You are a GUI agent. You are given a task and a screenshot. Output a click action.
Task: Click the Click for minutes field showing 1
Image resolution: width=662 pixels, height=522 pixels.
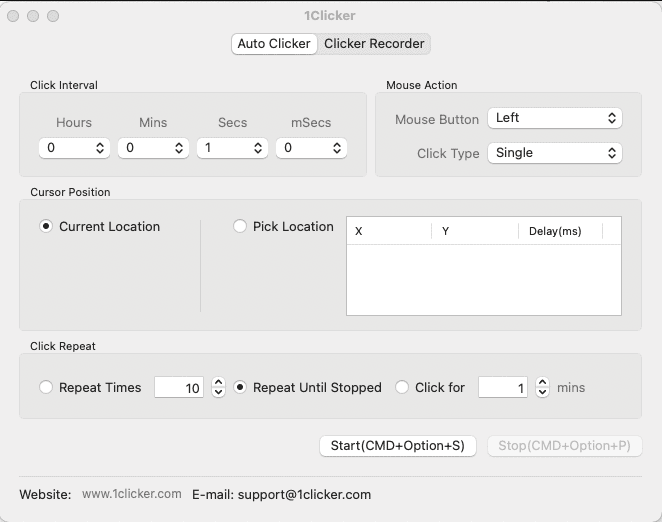click(x=503, y=387)
